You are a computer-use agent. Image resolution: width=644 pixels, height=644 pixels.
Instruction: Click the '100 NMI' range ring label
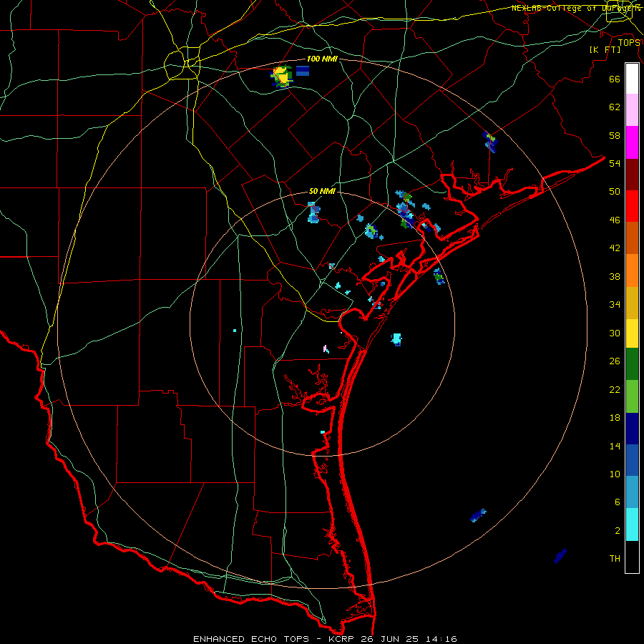point(322,59)
